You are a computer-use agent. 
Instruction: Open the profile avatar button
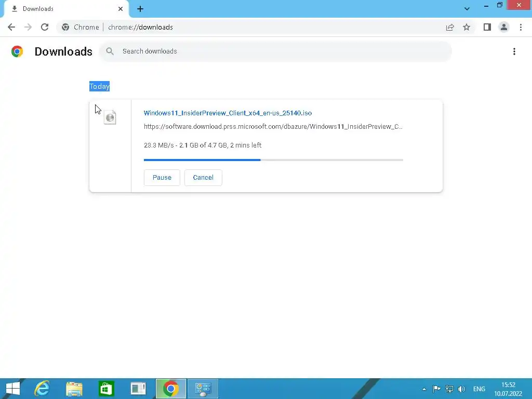pyautogui.click(x=504, y=27)
